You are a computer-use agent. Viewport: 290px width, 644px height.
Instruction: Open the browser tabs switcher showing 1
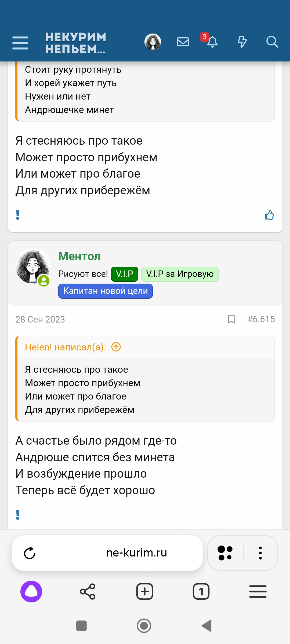[201, 591]
